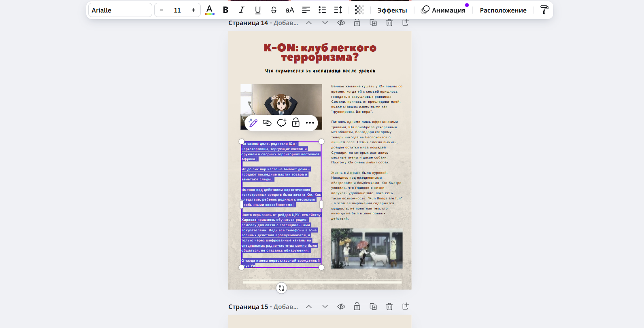Select paragraph 'Питаясь одними лишь африканскими'
This screenshot has height=328, width=644.
pyautogui.click(x=365, y=142)
